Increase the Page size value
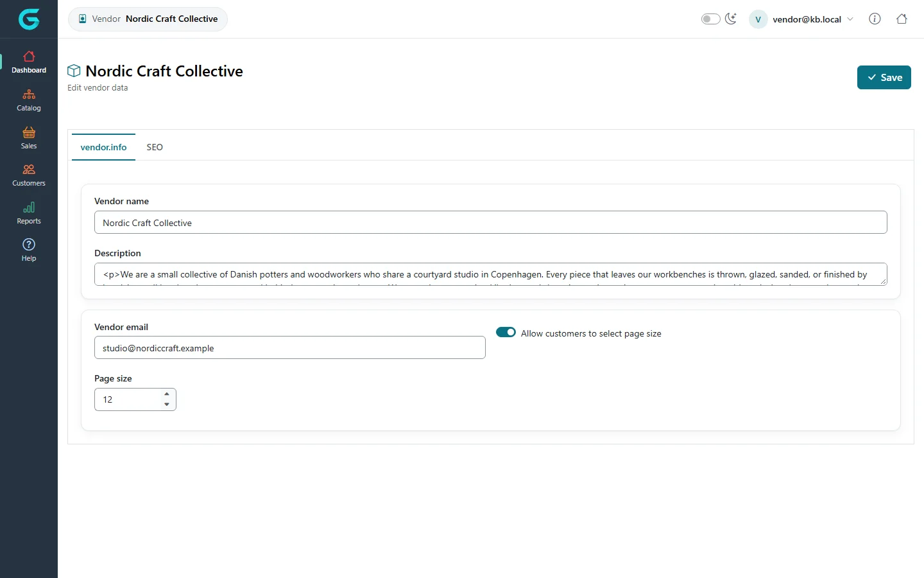Screen dimensions: 924x578 point(167,394)
